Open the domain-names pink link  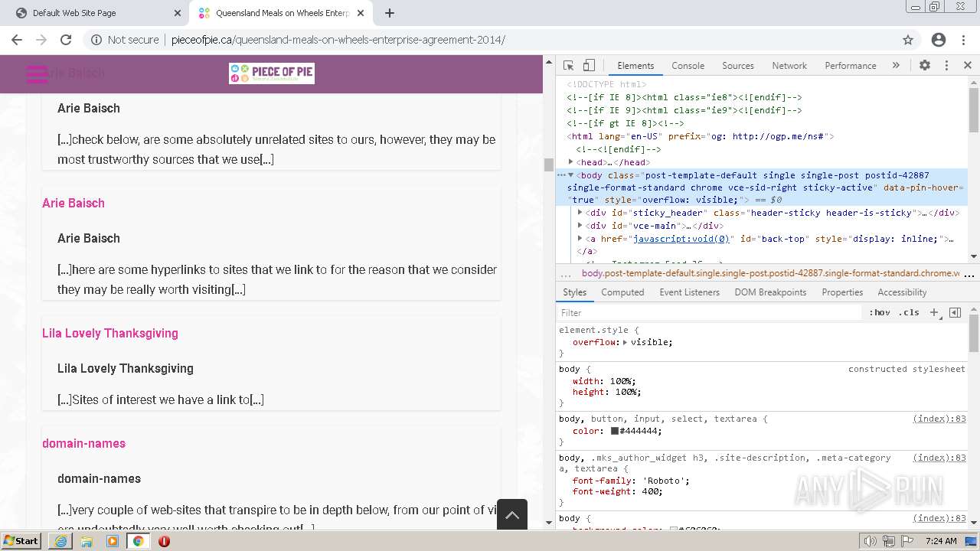(x=83, y=443)
